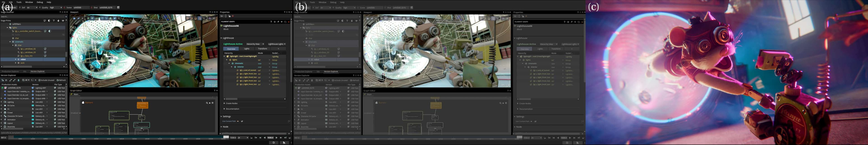Viewport: 868px width, 145px height.
Task: Open the Tools menu in panel (a) menu bar
Action: pos(19,2)
